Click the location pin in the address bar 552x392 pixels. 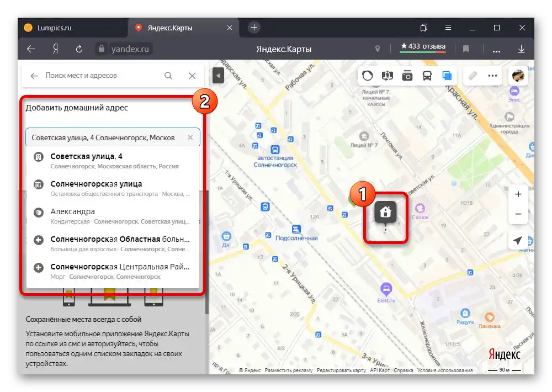coord(378,49)
